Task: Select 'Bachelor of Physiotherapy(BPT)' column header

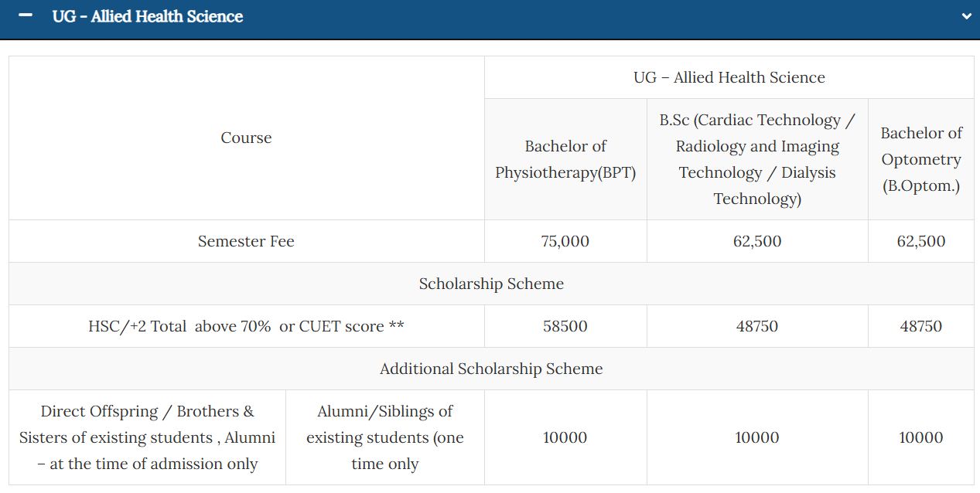Action: 565,159
